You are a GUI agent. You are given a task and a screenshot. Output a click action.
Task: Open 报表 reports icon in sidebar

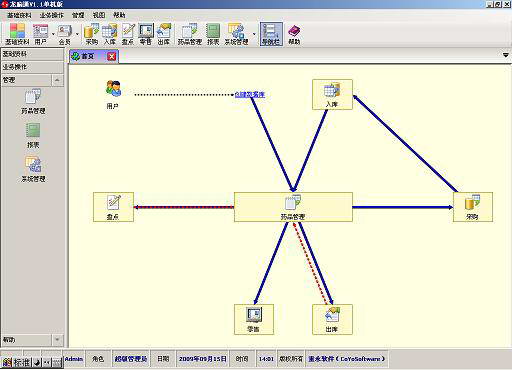(x=33, y=135)
